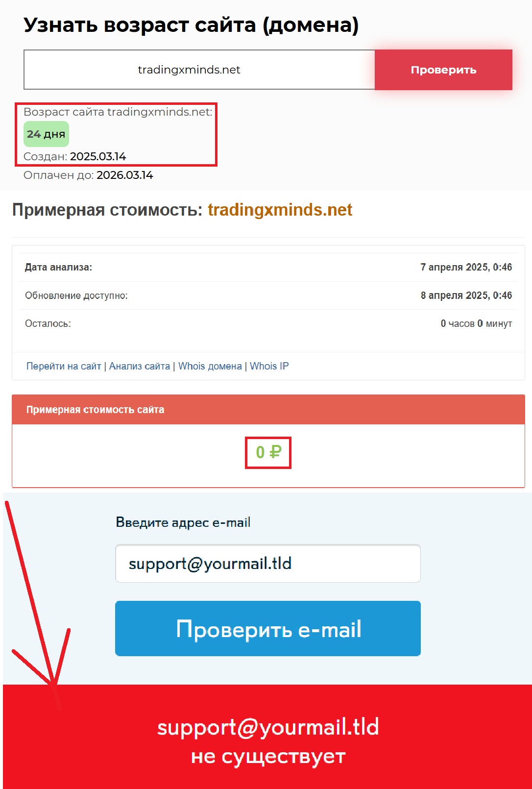
Task: Click the paid-until date 2026.03.14
Action: pos(125,175)
